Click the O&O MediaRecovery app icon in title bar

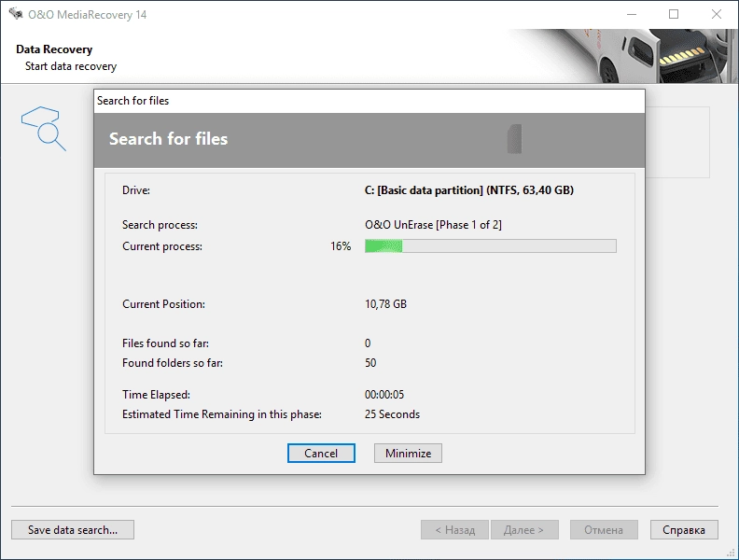pos(16,14)
